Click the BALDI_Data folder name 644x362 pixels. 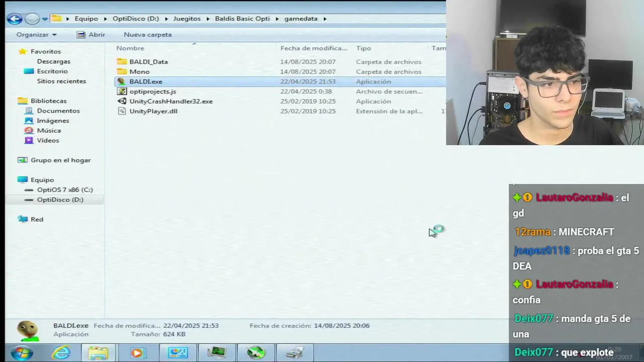pos(148,62)
